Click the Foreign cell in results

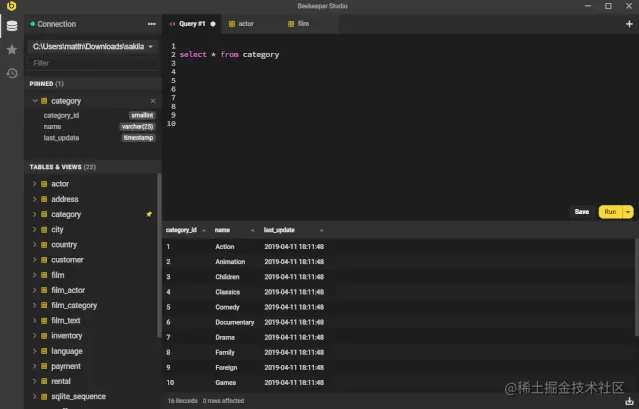point(226,368)
